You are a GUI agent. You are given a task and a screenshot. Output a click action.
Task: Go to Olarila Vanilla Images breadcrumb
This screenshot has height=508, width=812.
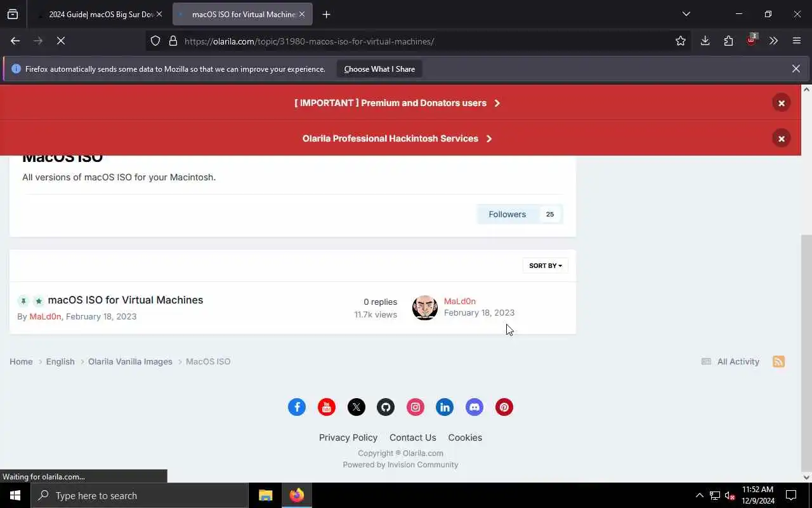130,361
